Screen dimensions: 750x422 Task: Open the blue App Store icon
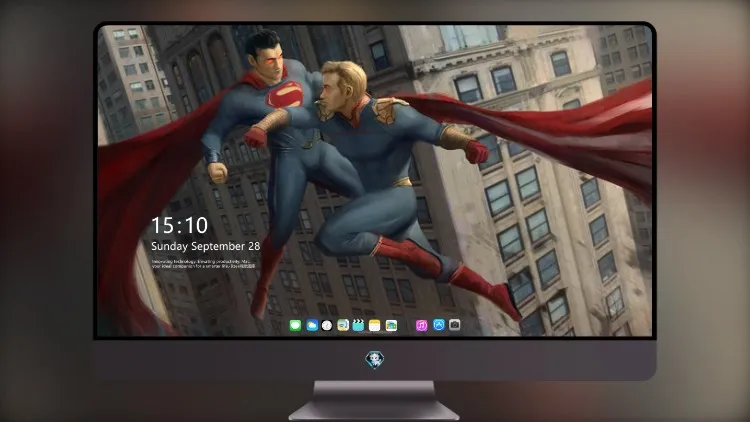coord(439,325)
